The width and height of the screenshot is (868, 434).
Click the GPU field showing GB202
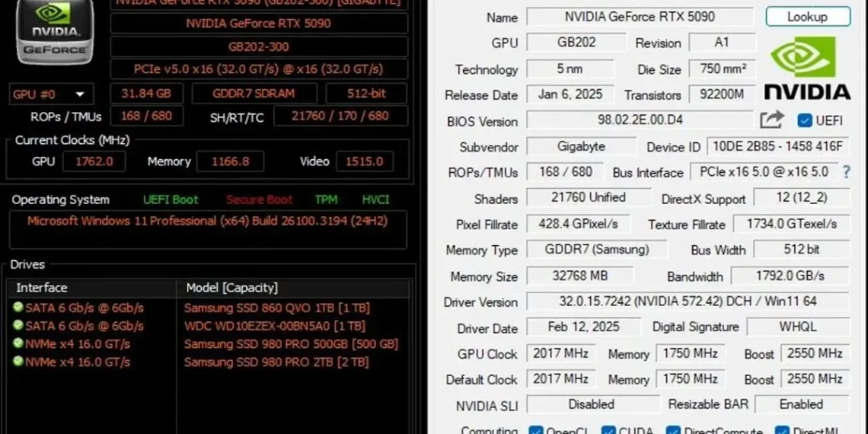coord(576,43)
